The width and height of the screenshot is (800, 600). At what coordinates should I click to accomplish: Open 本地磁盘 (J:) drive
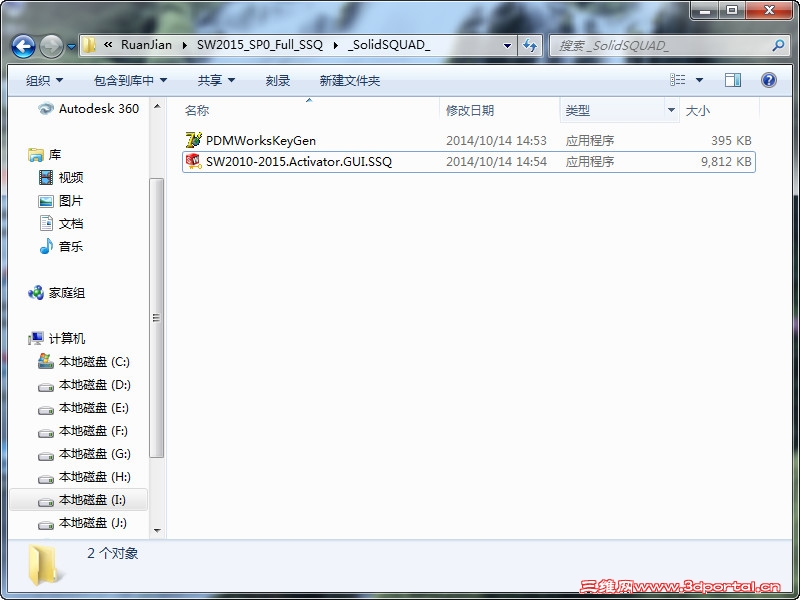tap(82, 523)
